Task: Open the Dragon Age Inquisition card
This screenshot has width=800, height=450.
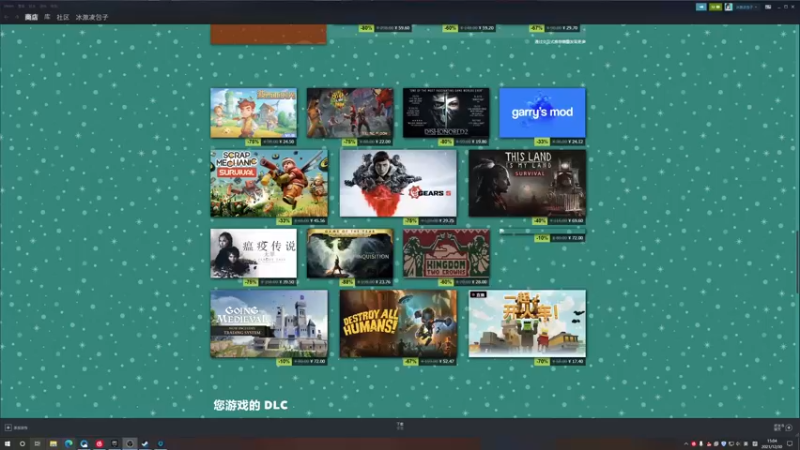Action: pos(350,253)
